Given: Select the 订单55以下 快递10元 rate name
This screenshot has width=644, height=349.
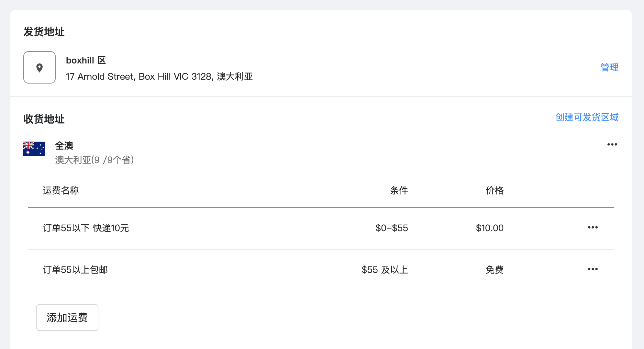Looking at the screenshot, I should (x=86, y=228).
